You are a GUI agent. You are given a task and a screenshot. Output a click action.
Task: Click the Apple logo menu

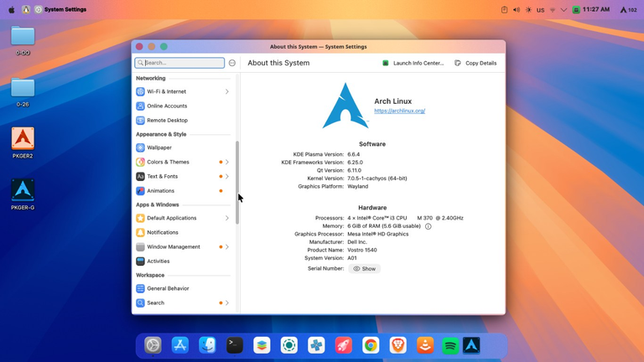(x=12, y=9)
